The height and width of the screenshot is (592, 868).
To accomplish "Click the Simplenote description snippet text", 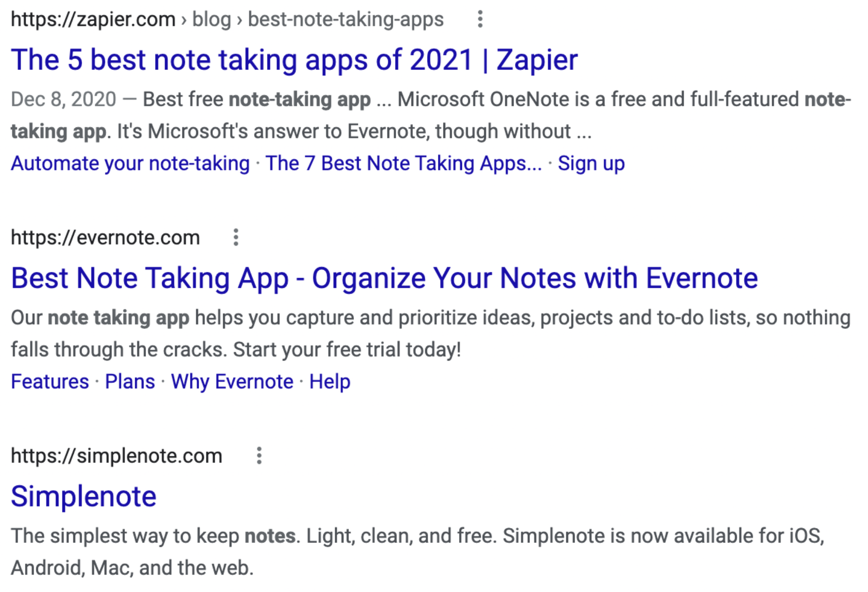I will pyautogui.click(x=417, y=551).
